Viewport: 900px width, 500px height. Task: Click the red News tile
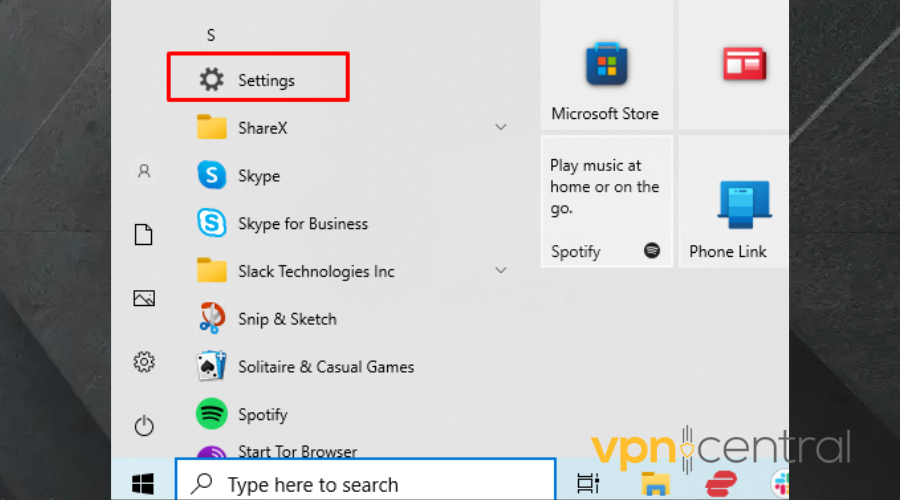point(744,64)
